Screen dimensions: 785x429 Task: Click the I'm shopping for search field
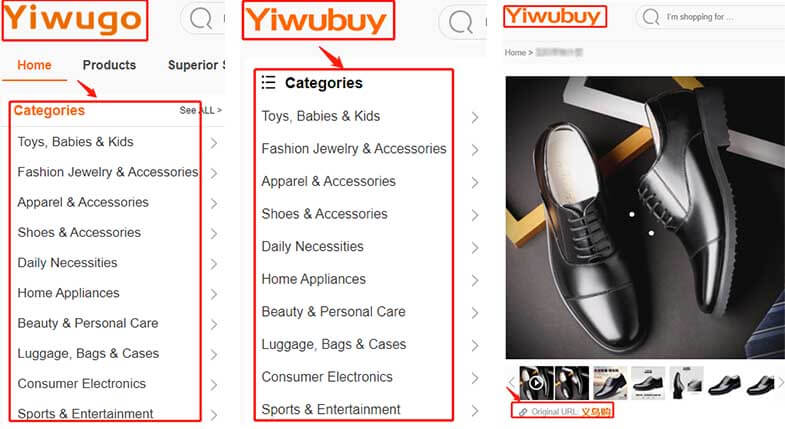(711, 17)
